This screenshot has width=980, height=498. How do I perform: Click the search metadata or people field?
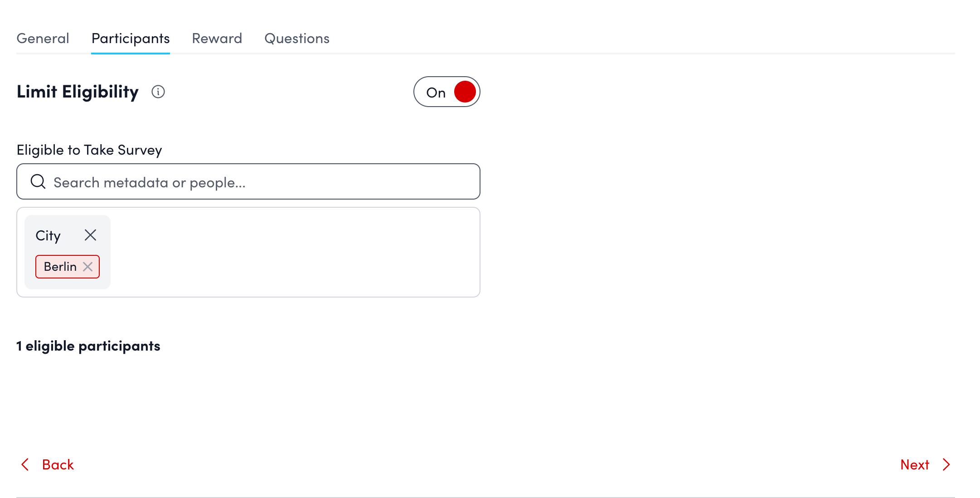(248, 181)
